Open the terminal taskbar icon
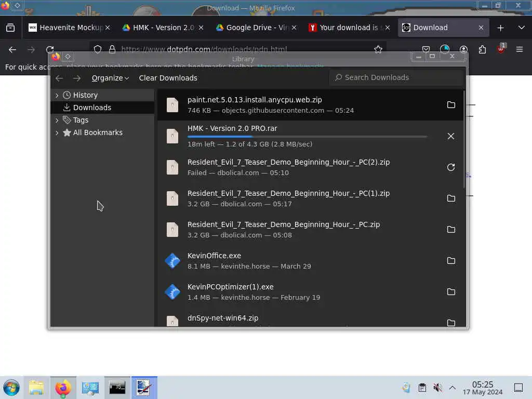 117,388
